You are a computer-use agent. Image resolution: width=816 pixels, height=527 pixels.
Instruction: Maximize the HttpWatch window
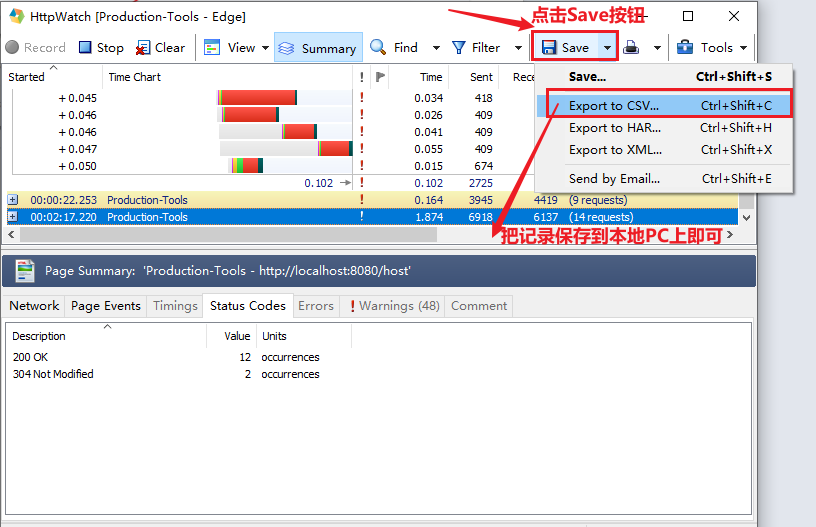[688, 16]
